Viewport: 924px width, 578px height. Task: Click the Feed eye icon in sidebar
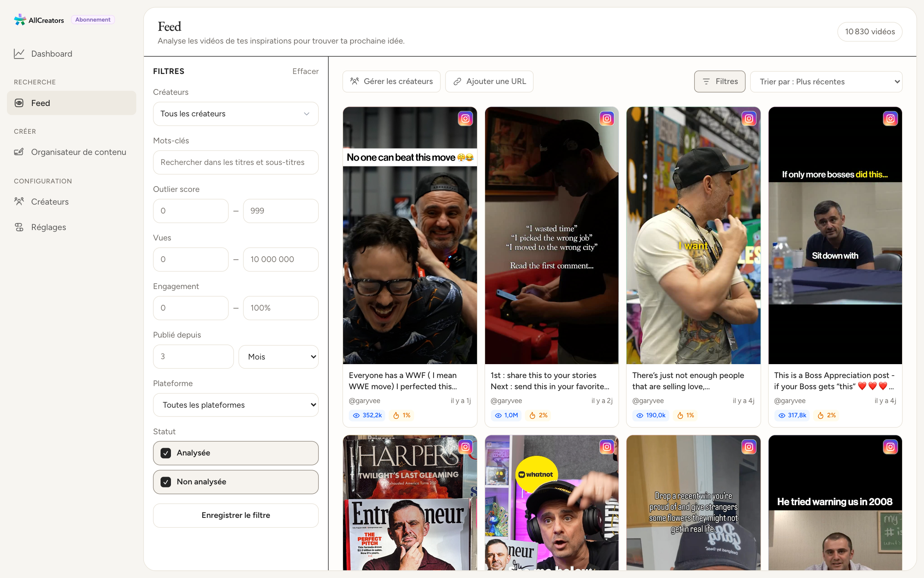19,103
